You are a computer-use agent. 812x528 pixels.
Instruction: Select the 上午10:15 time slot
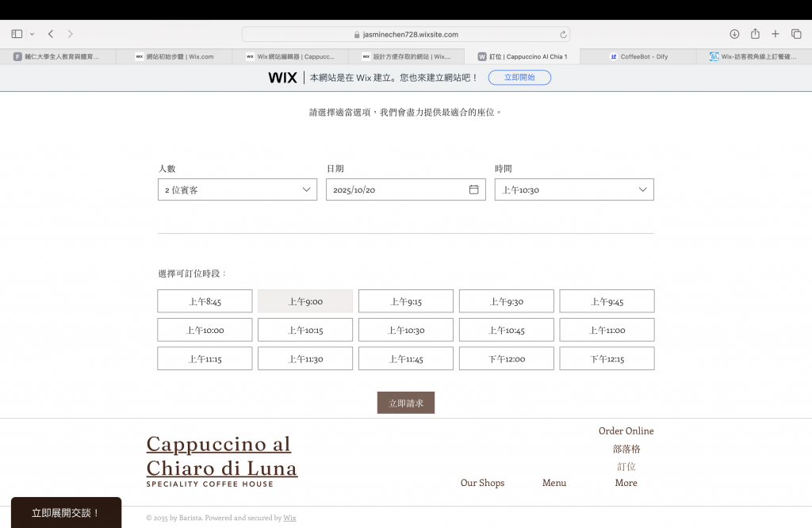click(x=305, y=331)
